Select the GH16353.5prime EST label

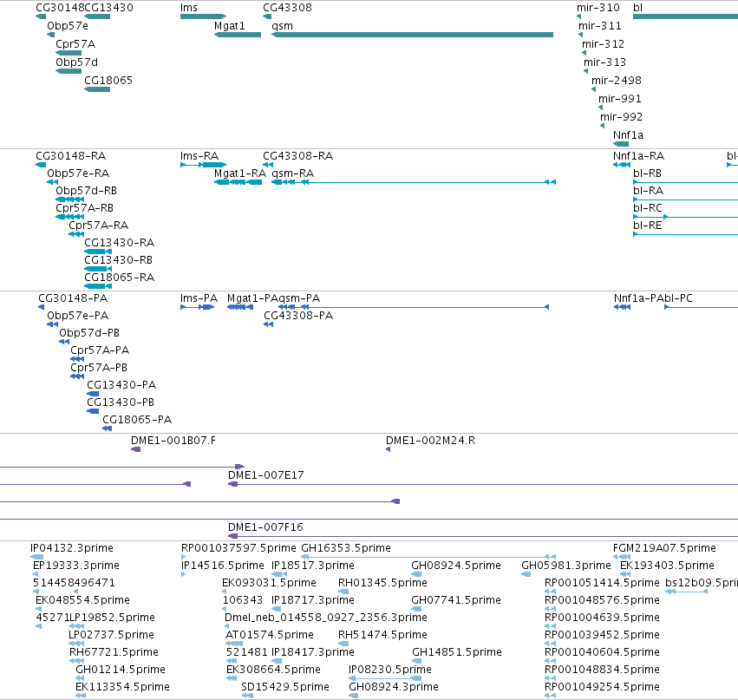pos(346,548)
